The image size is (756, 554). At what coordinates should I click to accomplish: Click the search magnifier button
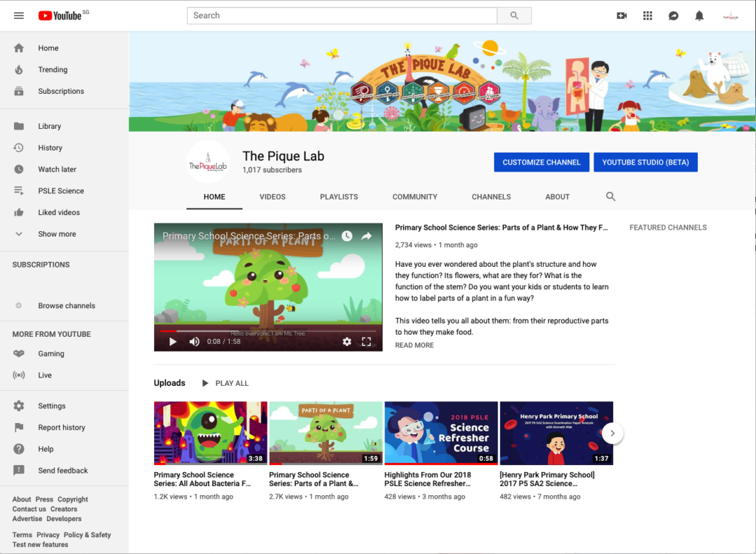pos(514,15)
